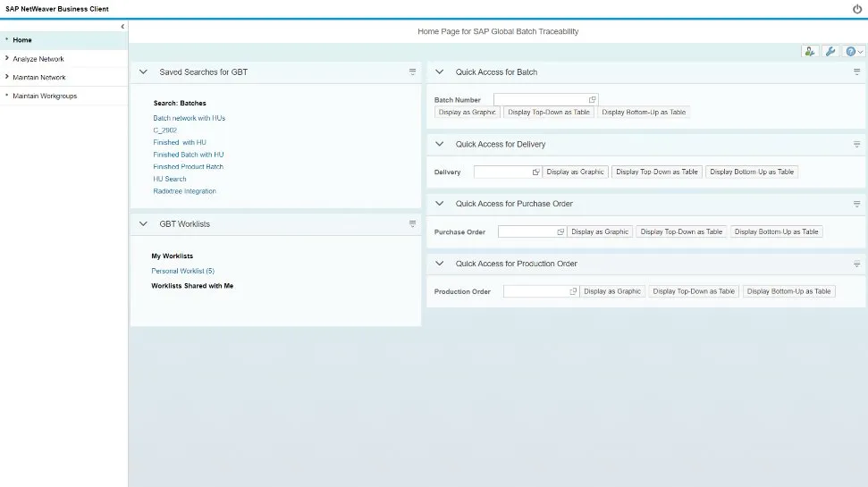Open the help question mark dropdown
Image resolution: width=868 pixels, height=487 pixels.
[855, 52]
